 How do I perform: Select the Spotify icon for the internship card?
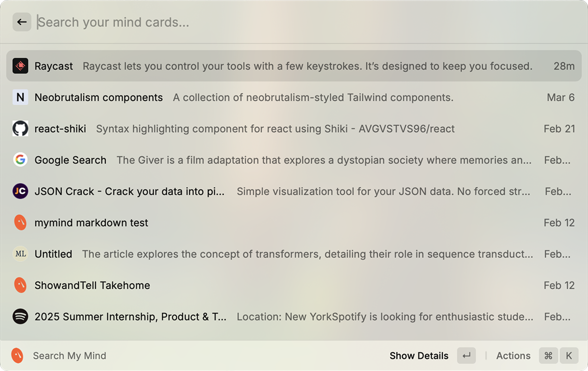point(20,316)
